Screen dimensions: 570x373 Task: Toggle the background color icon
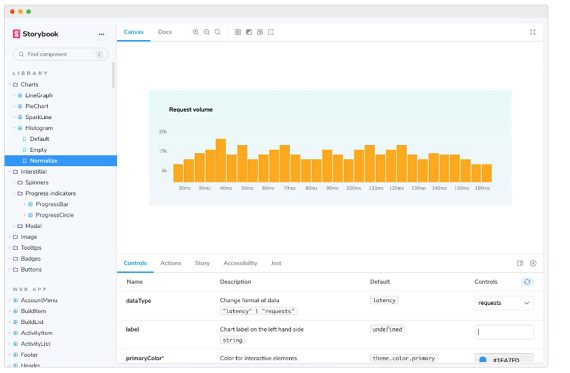click(249, 32)
